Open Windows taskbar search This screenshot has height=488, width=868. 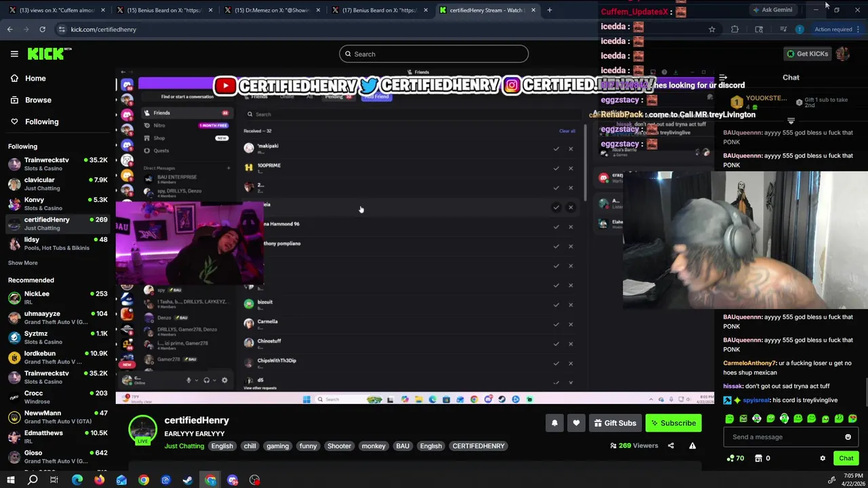(x=33, y=480)
